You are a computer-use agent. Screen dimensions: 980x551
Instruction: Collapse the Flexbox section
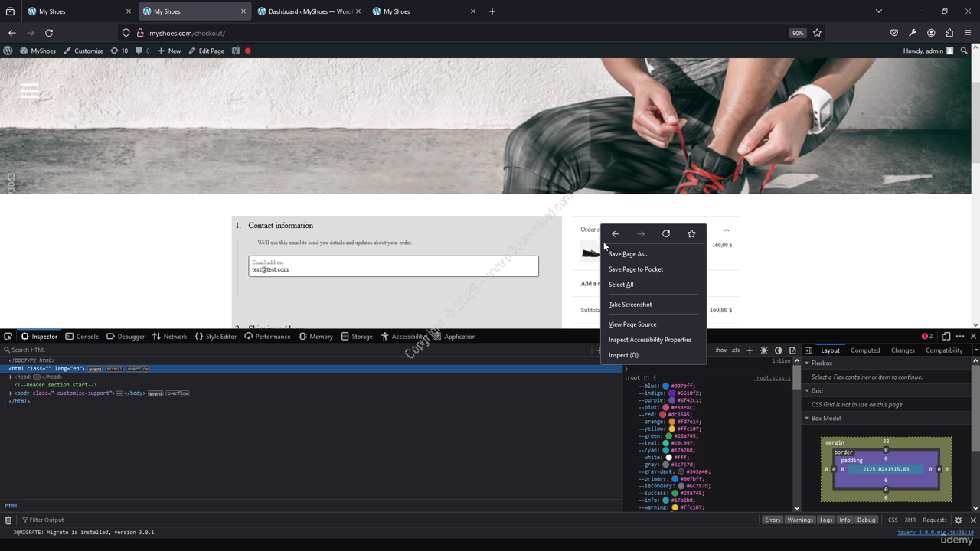[x=807, y=363]
